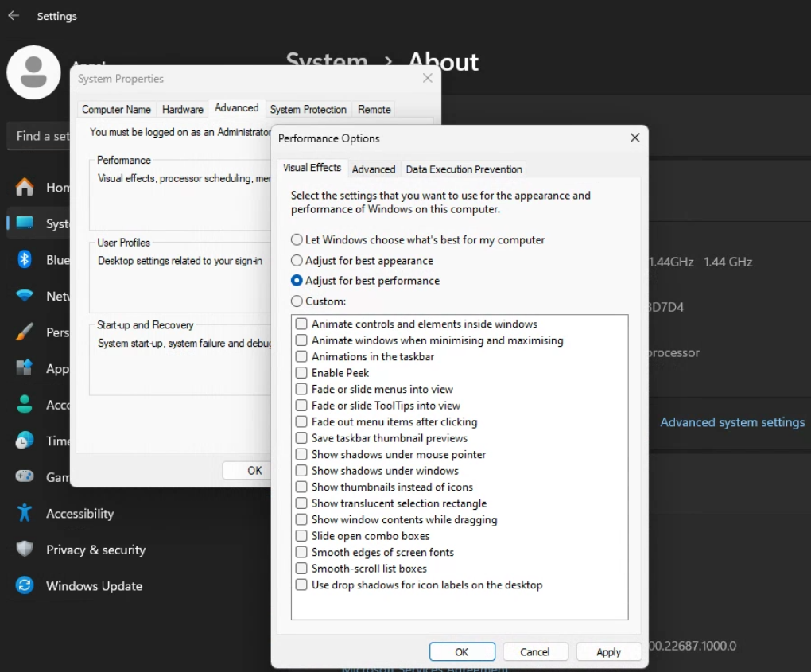Select the Custom radio option
This screenshot has height=672, width=811.
pyautogui.click(x=297, y=301)
